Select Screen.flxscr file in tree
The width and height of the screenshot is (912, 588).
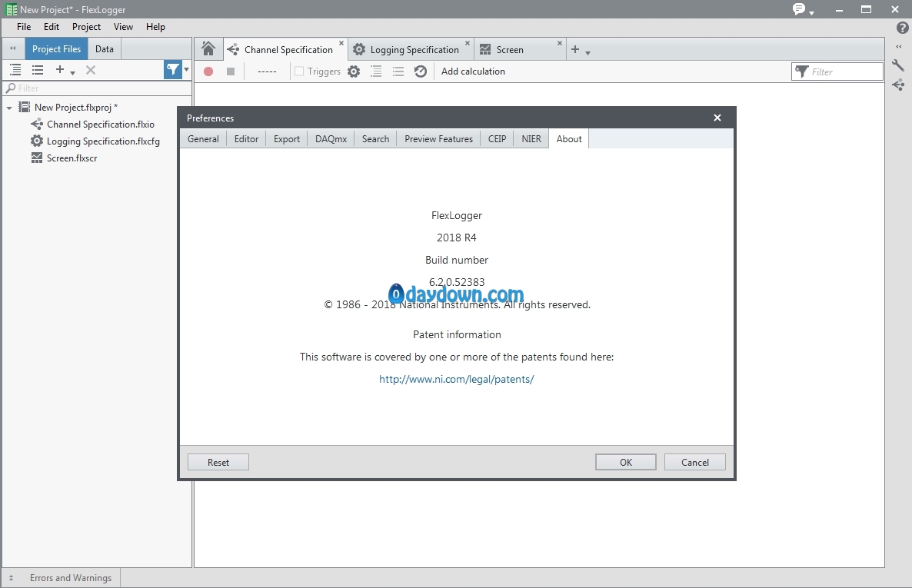click(x=72, y=158)
